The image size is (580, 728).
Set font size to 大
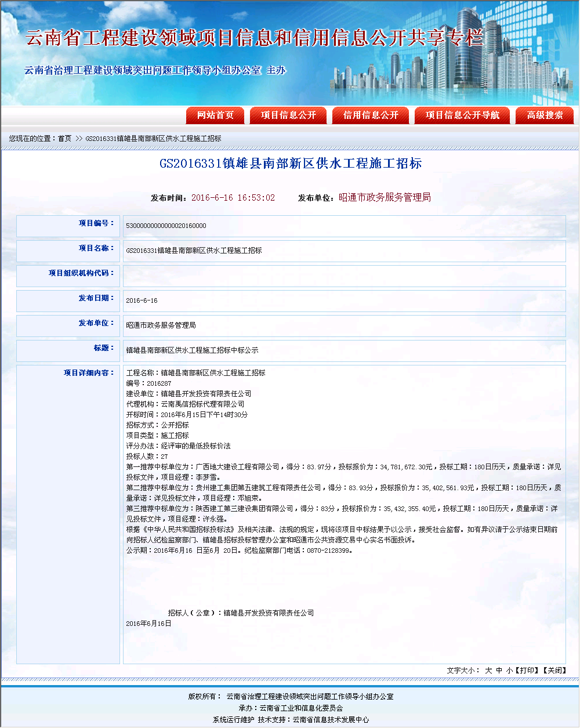click(488, 670)
